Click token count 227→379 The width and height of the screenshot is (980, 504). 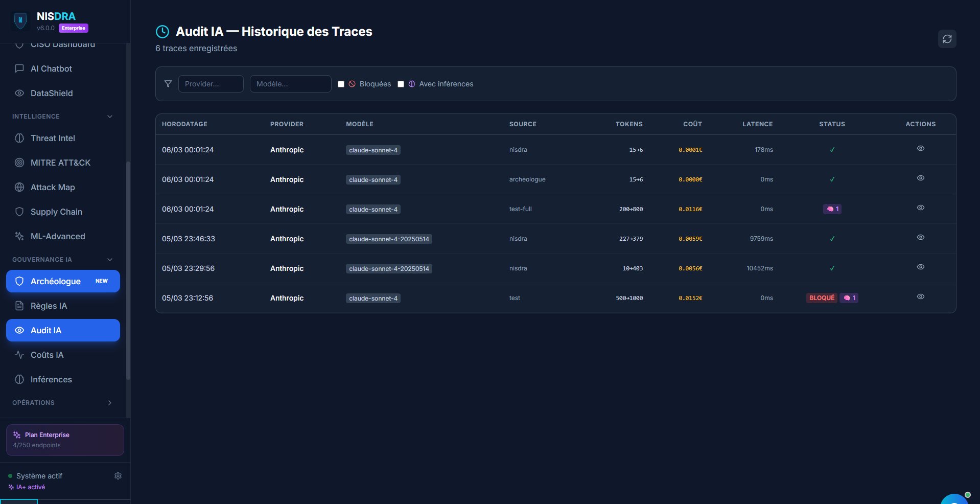pyautogui.click(x=631, y=239)
